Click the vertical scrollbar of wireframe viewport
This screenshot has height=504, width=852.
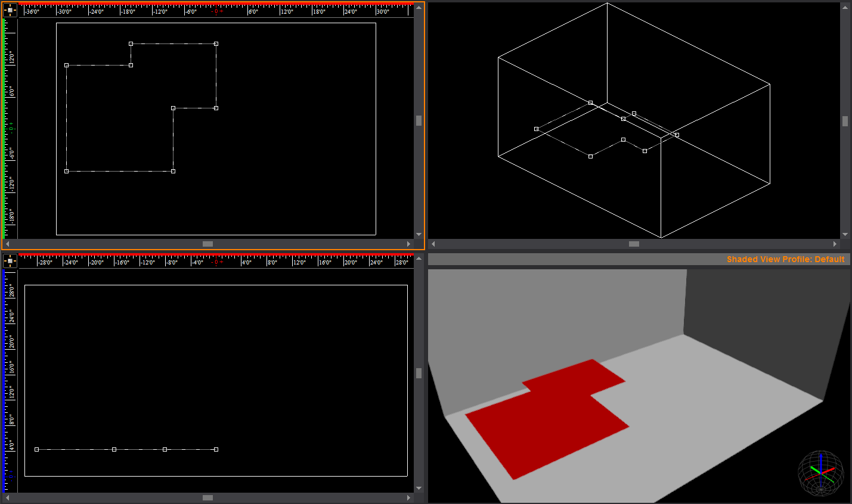click(845, 121)
